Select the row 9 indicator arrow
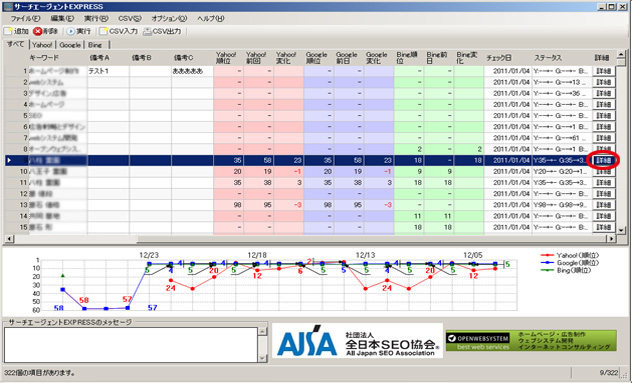Viewport: 632px width, 383px height. [x=9, y=160]
